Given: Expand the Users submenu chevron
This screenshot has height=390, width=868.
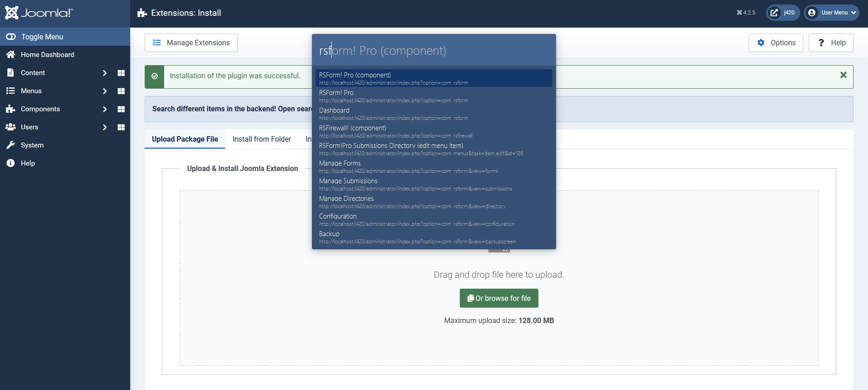Looking at the screenshot, I should [105, 127].
